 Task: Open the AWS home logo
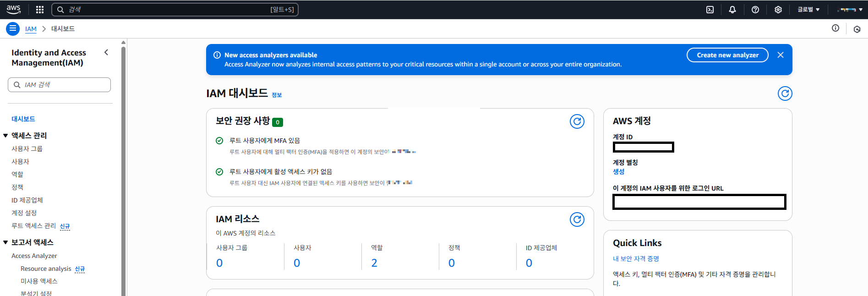pyautogui.click(x=14, y=9)
